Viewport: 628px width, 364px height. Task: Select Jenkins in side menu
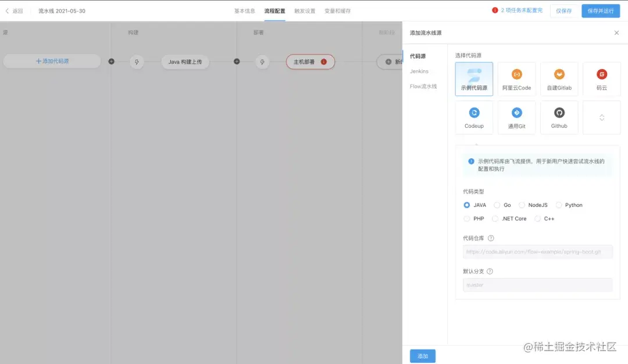coord(419,72)
